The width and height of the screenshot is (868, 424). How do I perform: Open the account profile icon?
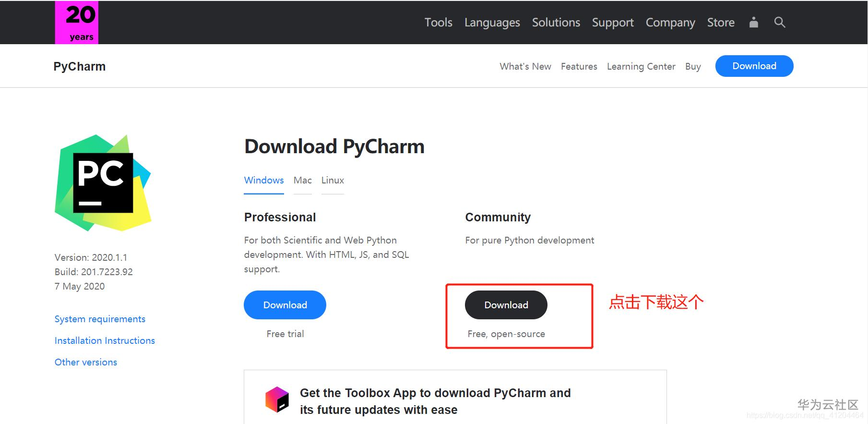click(753, 22)
